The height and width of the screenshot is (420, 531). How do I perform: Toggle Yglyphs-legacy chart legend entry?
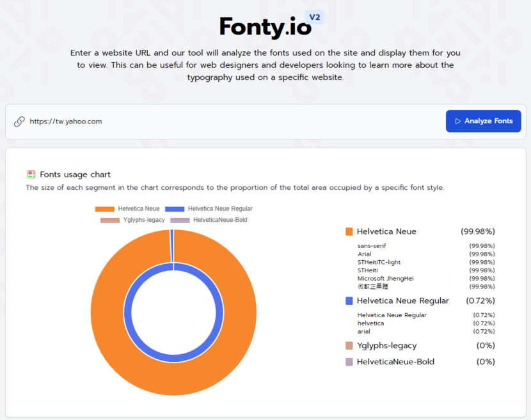tap(132, 220)
